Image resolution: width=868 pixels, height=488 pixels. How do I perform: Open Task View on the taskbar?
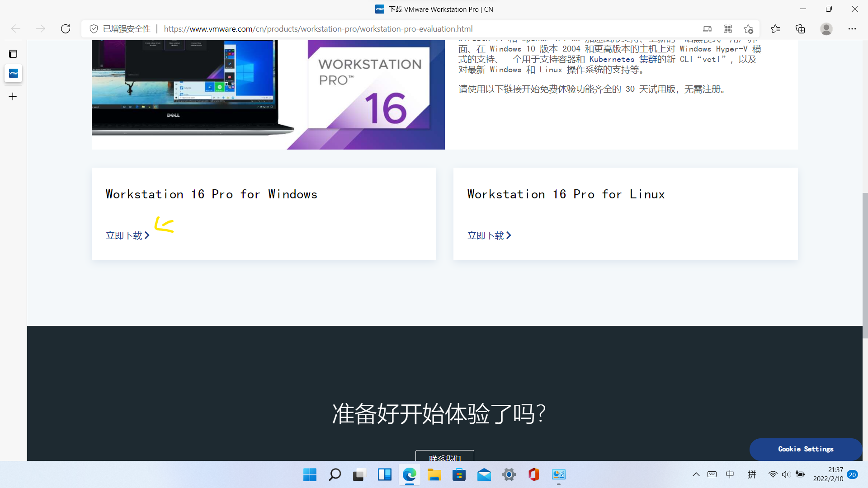coord(359,474)
